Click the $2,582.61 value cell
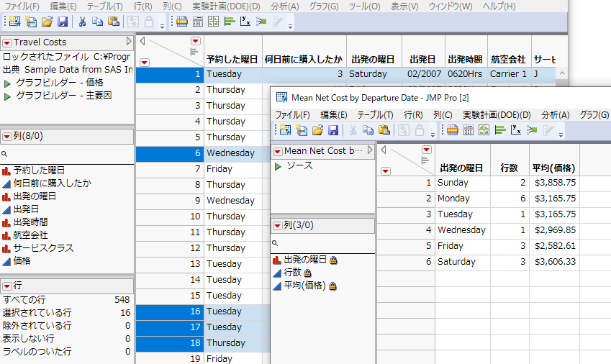 (554, 246)
